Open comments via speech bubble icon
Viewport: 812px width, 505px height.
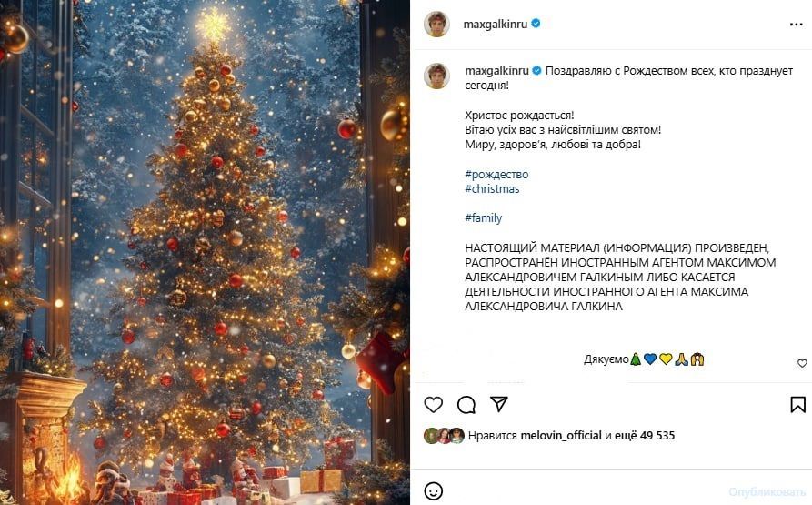pyautogui.click(x=466, y=405)
